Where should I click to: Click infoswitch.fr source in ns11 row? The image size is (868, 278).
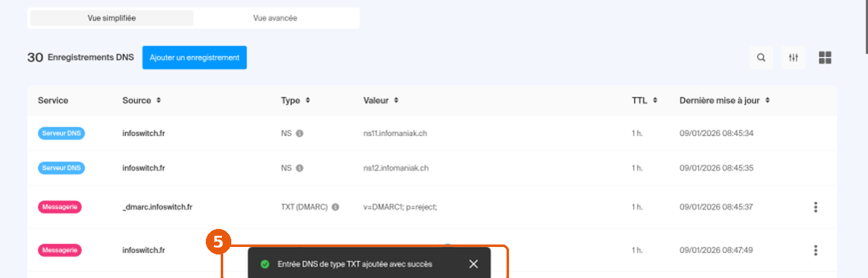tap(143, 133)
